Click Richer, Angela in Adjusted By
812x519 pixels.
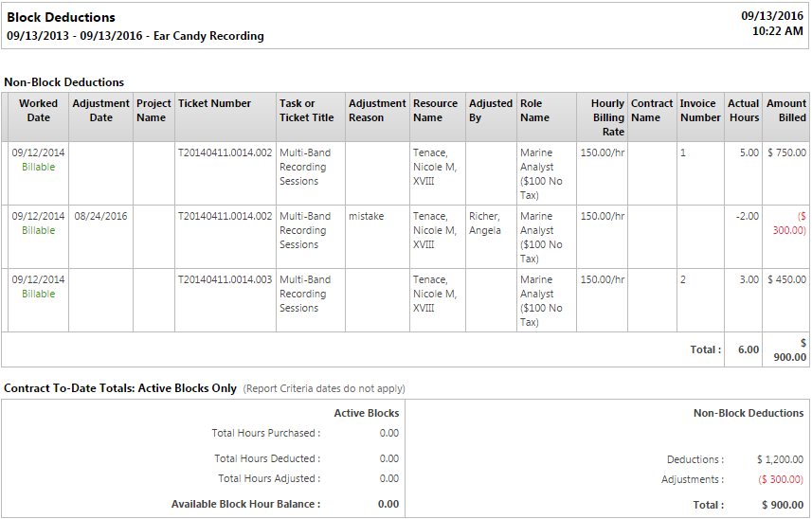coord(485,223)
